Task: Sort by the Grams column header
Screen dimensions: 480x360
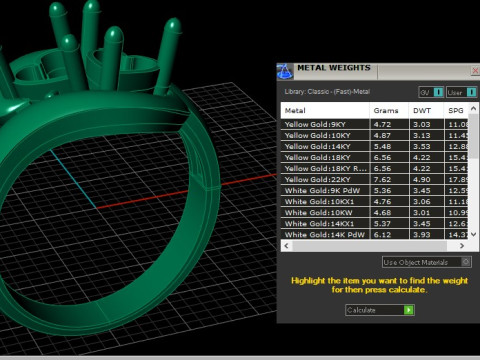Action: [389, 110]
